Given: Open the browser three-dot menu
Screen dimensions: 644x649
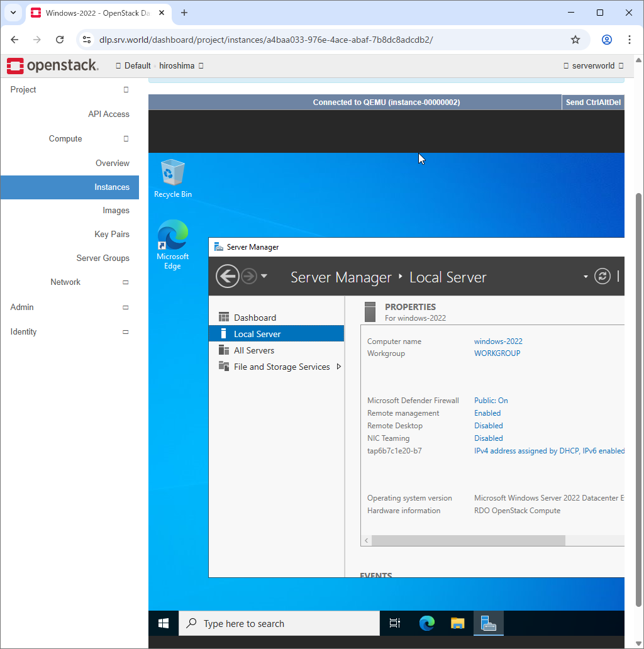Looking at the screenshot, I should [630, 40].
